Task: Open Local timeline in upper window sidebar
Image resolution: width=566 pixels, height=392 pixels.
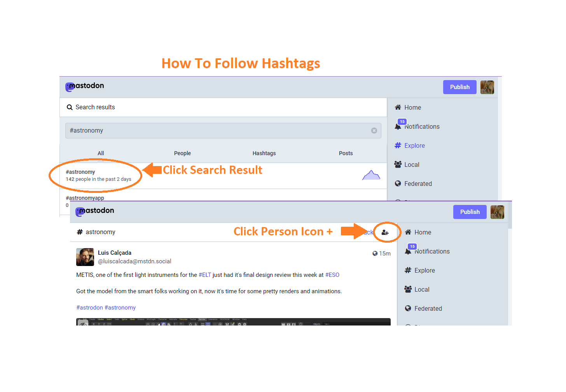Action: pos(412,165)
